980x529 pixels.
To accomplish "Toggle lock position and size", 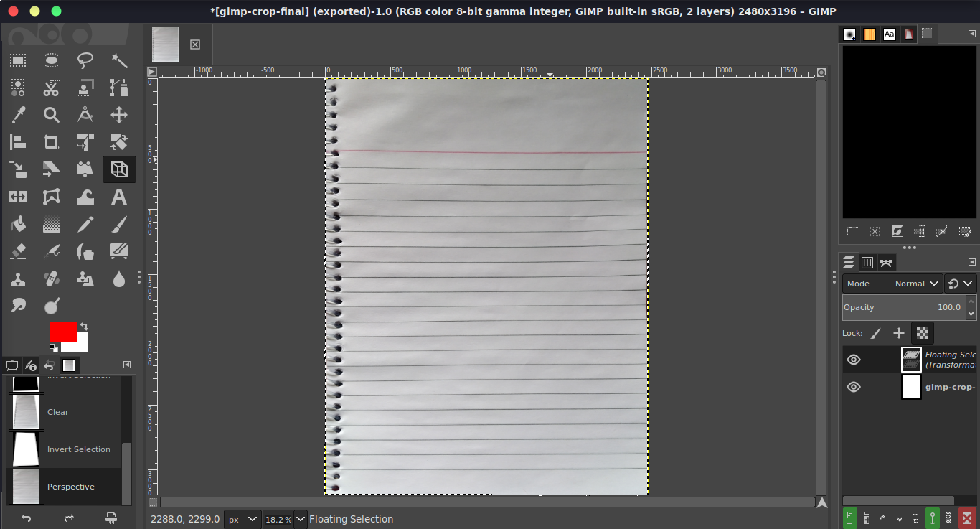I will (x=898, y=333).
